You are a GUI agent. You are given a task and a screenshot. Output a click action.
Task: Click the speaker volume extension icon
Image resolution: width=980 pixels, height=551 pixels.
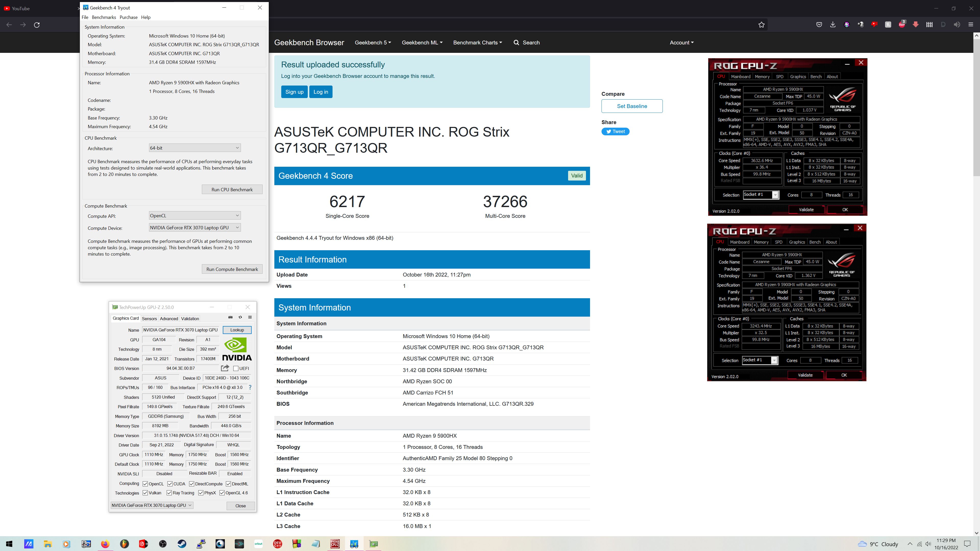coord(957,25)
